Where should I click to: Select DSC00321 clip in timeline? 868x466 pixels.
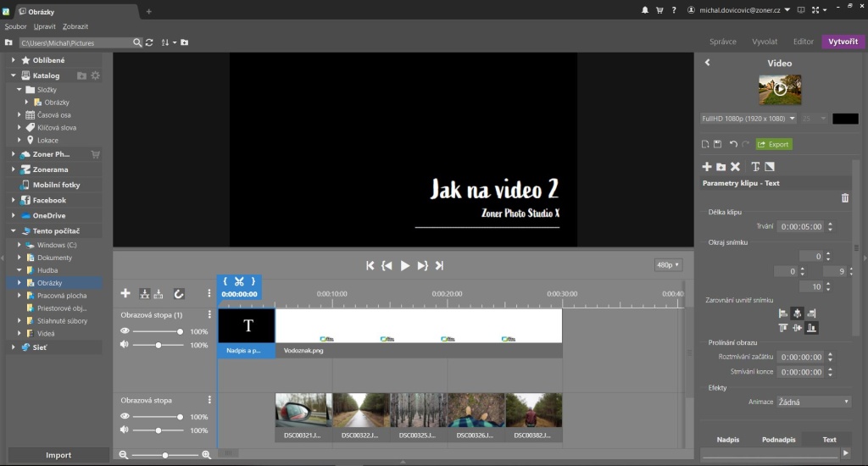tap(303, 417)
